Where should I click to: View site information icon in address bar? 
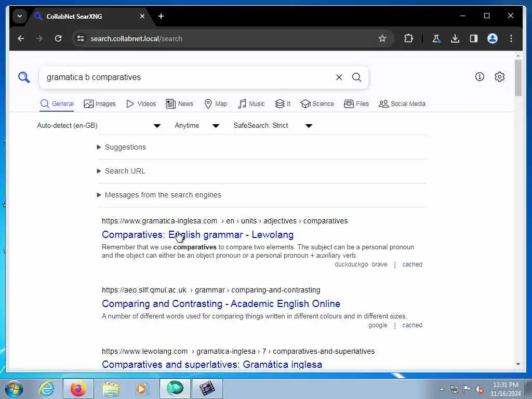81,38
